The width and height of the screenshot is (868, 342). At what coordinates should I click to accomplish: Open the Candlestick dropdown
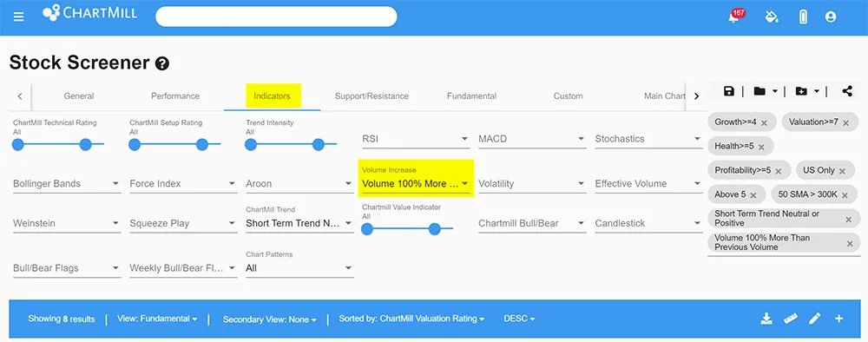(648, 224)
